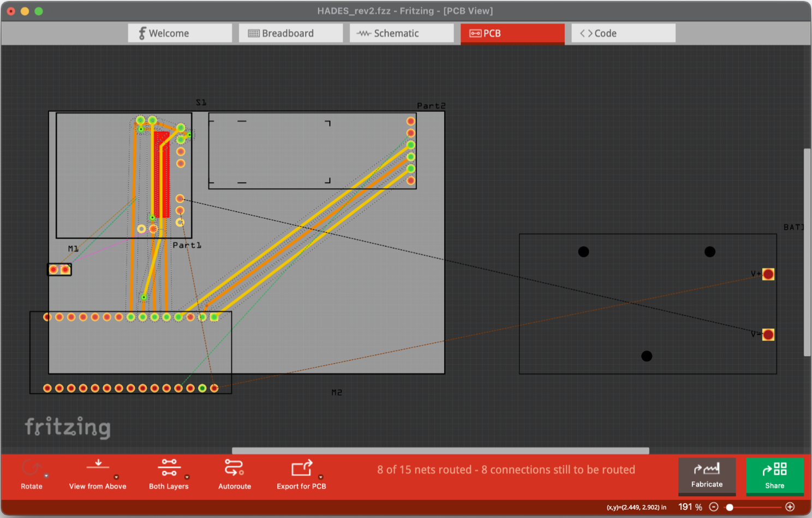Click the horizontal canvas scrollbar
The image size is (812, 518).
[440, 451]
